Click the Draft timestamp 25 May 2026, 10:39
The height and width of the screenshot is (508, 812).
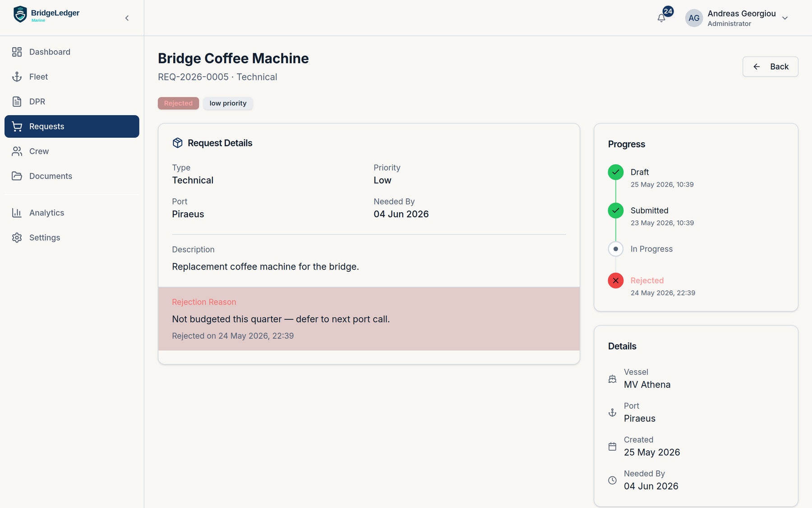(662, 185)
